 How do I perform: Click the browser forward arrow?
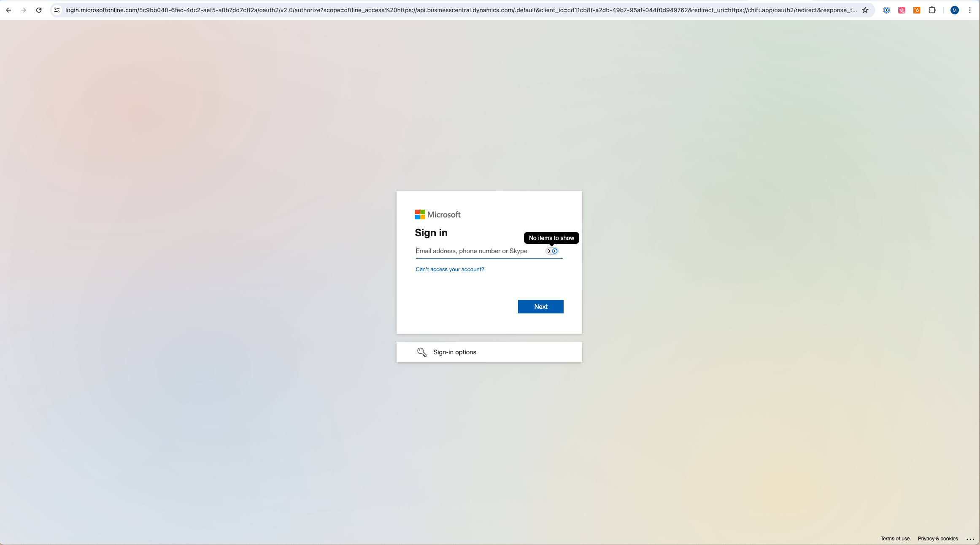[x=24, y=10]
